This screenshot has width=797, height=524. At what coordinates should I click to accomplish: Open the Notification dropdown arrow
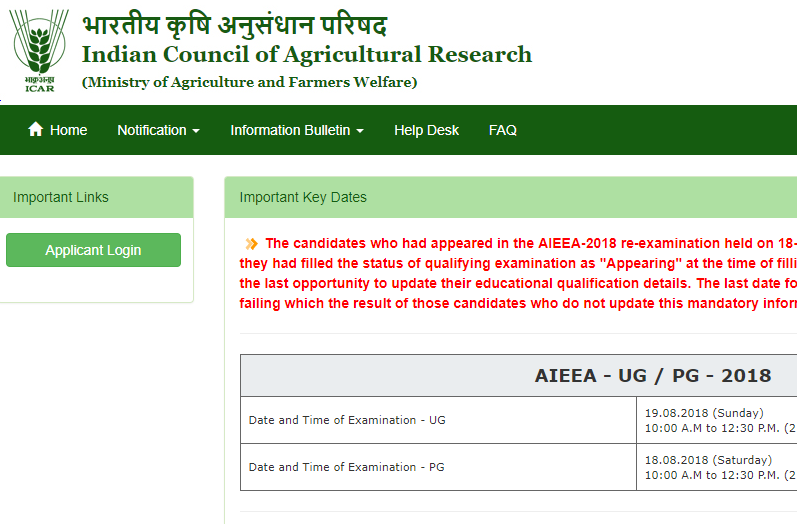[196, 131]
